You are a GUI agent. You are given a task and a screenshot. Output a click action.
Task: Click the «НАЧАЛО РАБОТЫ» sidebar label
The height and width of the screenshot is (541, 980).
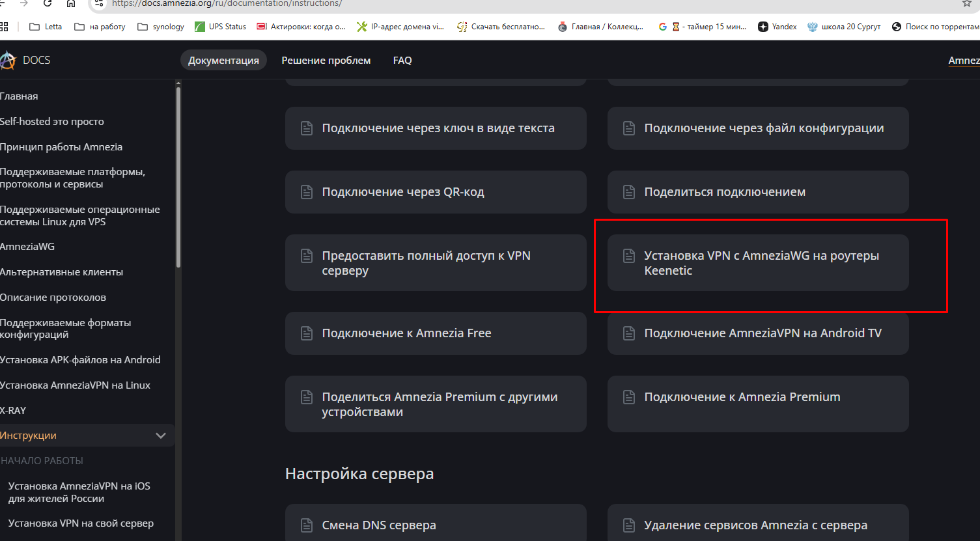tap(42, 461)
